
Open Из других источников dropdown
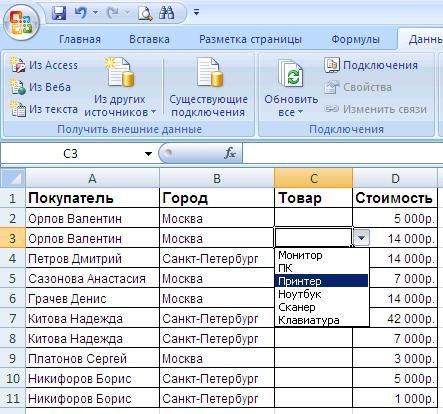click(119, 87)
